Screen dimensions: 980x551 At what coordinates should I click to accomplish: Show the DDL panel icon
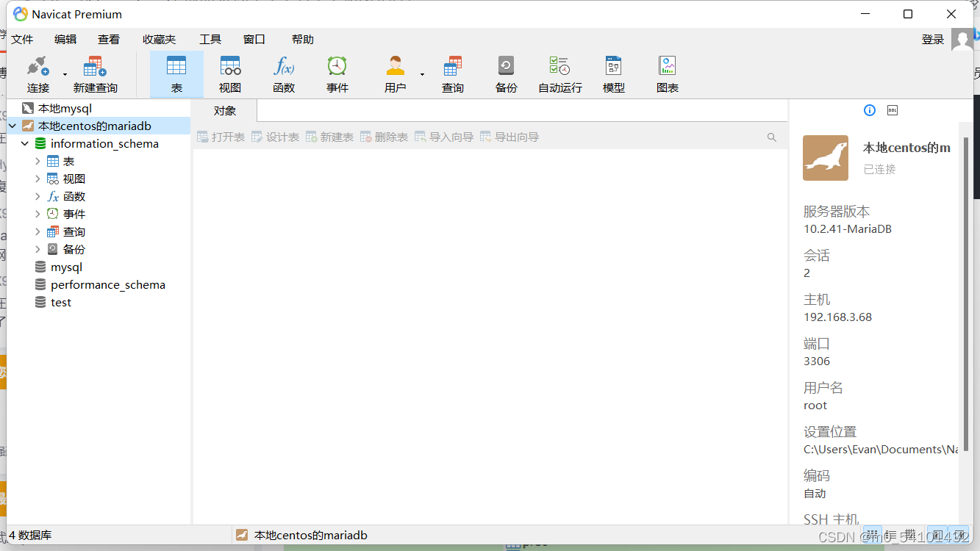pos(893,110)
